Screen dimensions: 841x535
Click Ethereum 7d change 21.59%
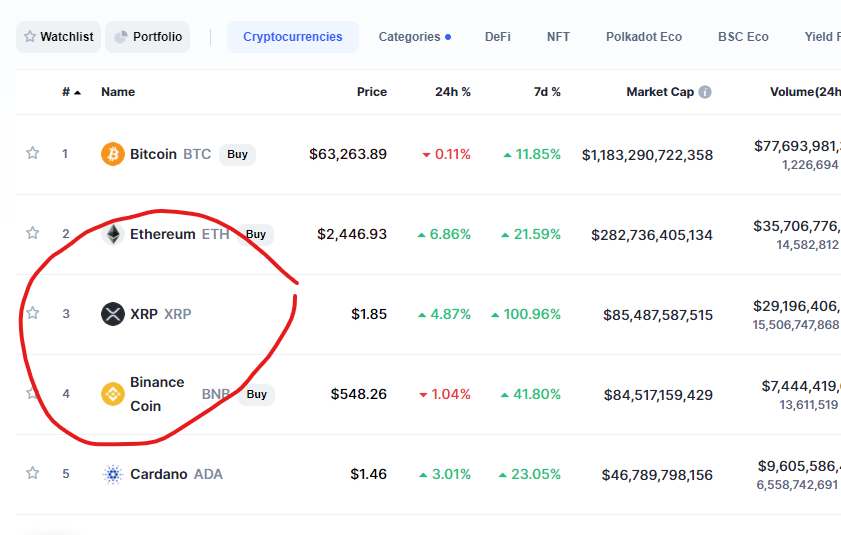[531, 234]
